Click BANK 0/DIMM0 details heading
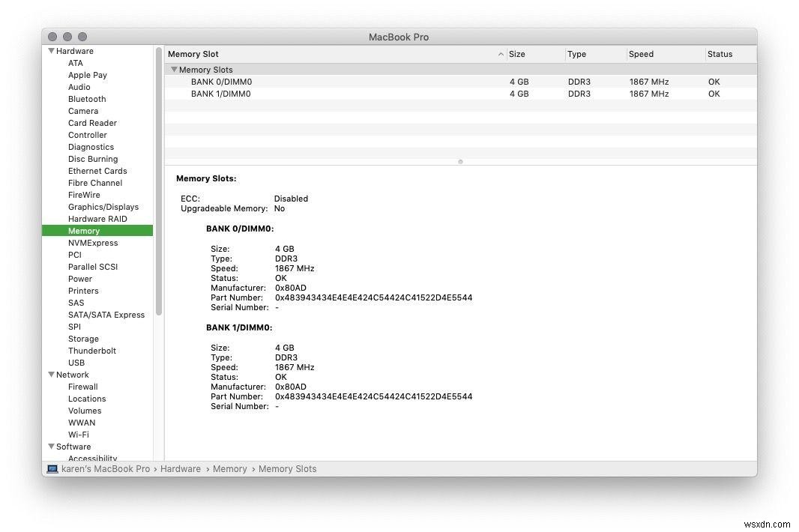This screenshot has width=799, height=532. point(240,229)
